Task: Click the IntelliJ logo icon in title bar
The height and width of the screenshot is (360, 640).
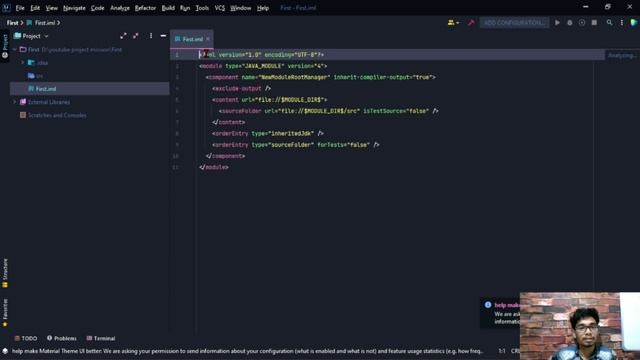Action: tap(6, 7)
